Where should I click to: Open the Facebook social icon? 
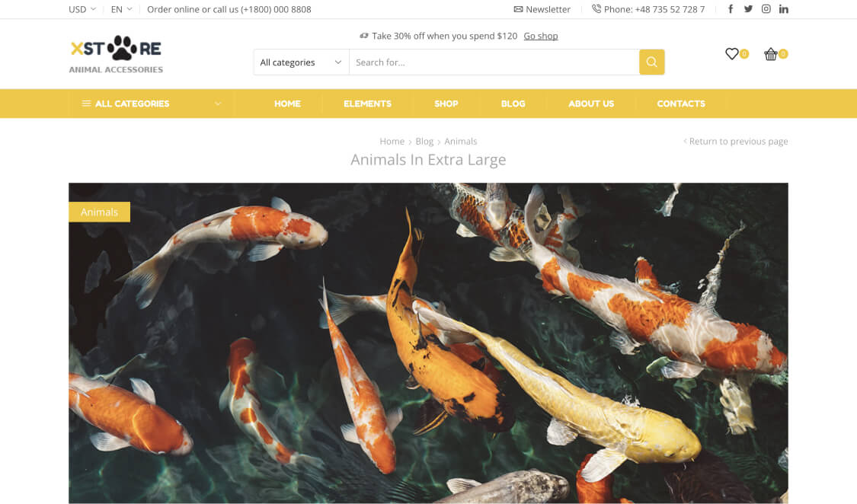click(x=731, y=8)
